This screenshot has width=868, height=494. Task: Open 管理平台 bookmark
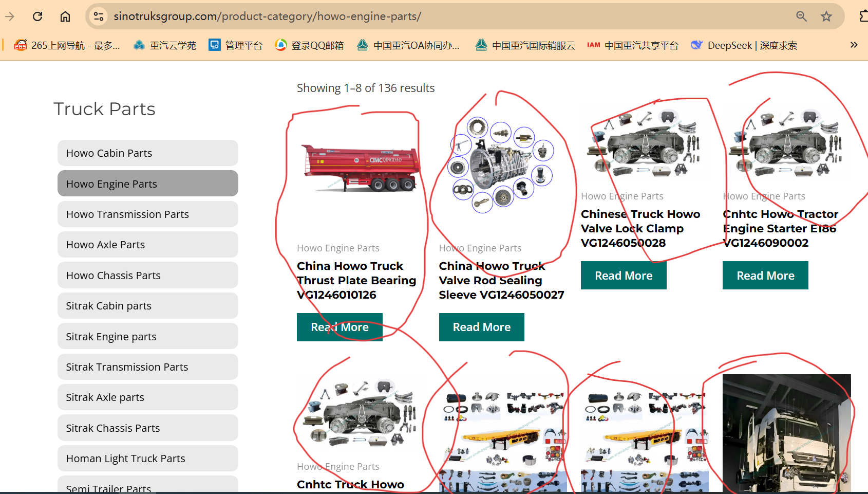point(236,45)
